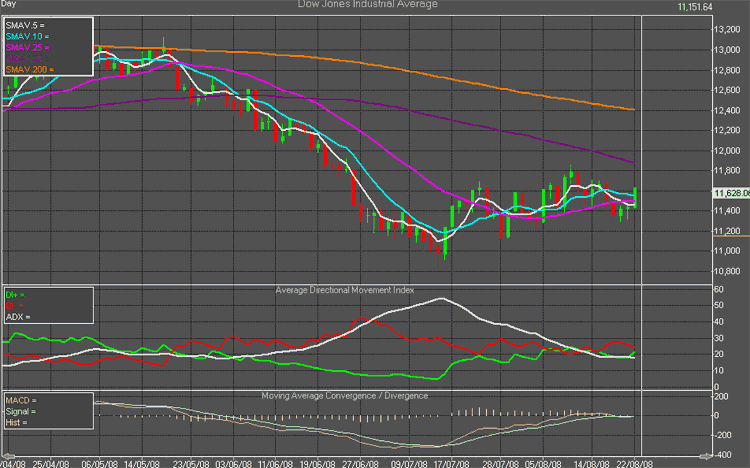
Task: Click the current price label 11,628.08
Action: (731, 193)
